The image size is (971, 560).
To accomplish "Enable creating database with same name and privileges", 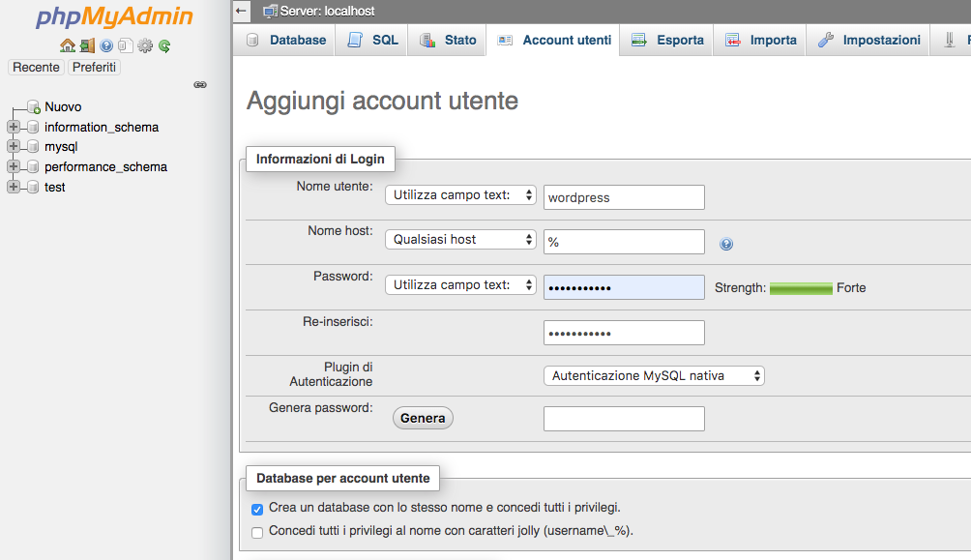I will (x=256, y=509).
